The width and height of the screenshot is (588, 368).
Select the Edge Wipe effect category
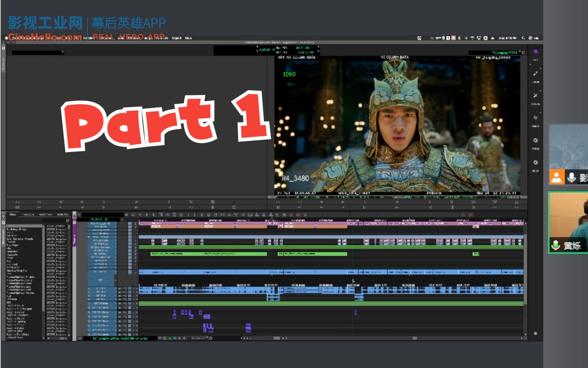(x=13, y=245)
